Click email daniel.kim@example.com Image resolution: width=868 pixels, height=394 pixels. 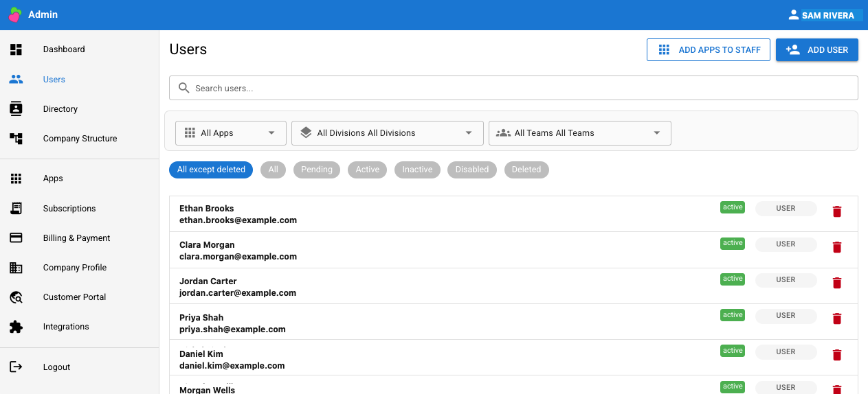pyautogui.click(x=232, y=366)
